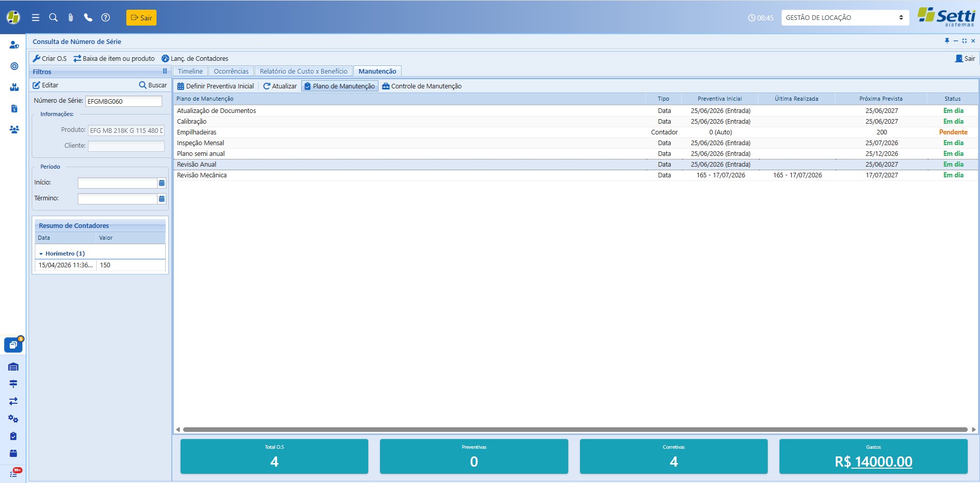Image resolution: width=980 pixels, height=483 pixels.
Task: Click the search magnifier icon in header
Action: click(x=53, y=17)
